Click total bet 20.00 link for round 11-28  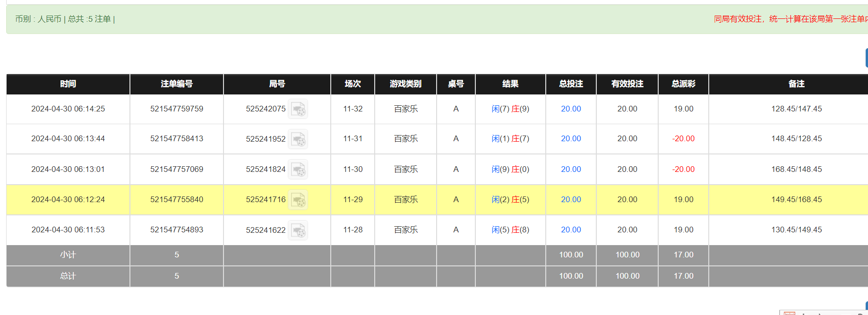[x=571, y=230]
